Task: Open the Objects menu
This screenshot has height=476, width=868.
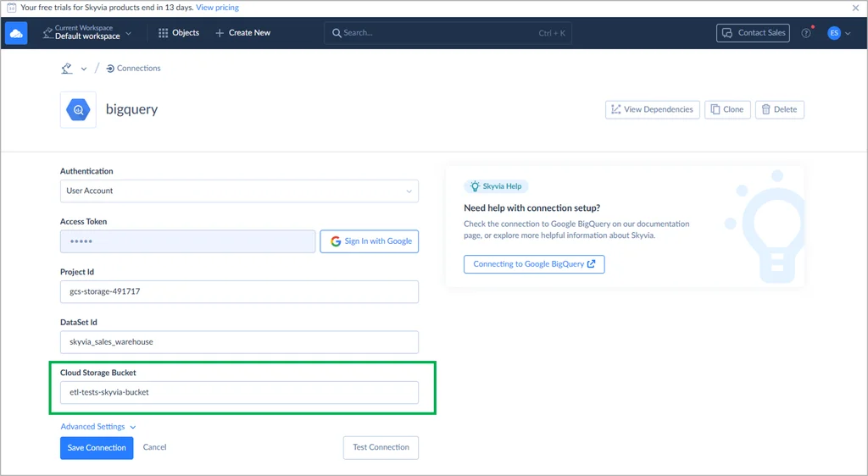Action: tap(179, 33)
